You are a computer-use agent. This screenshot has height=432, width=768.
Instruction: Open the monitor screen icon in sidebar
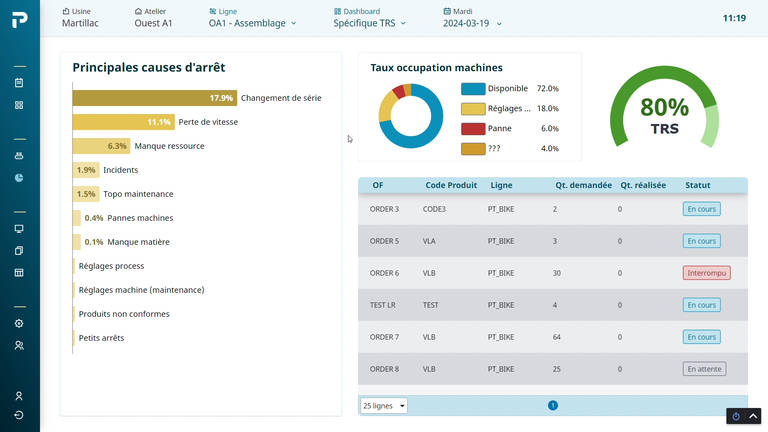click(x=19, y=229)
